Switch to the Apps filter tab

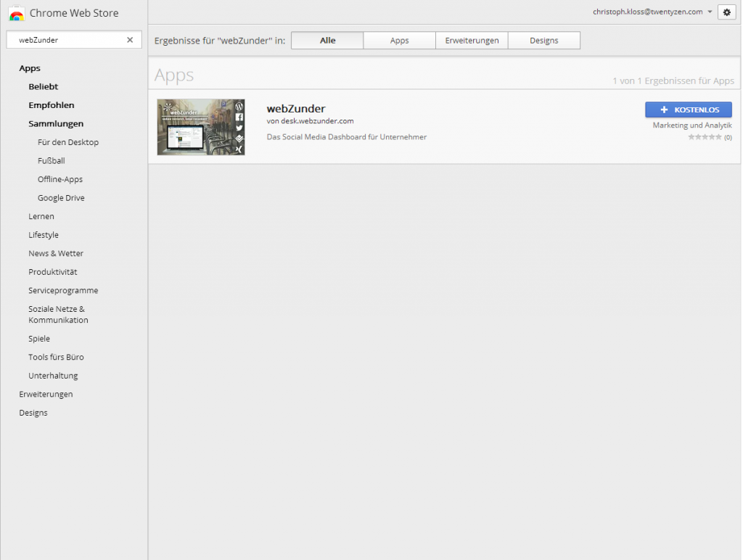[x=399, y=40]
